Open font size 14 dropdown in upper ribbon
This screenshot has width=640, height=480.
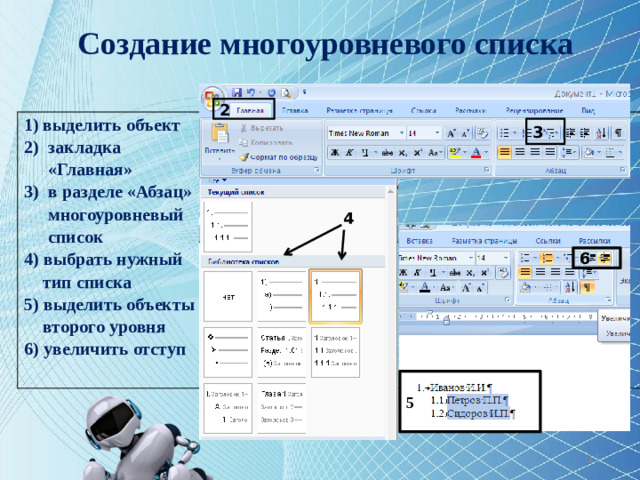click(x=437, y=133)
